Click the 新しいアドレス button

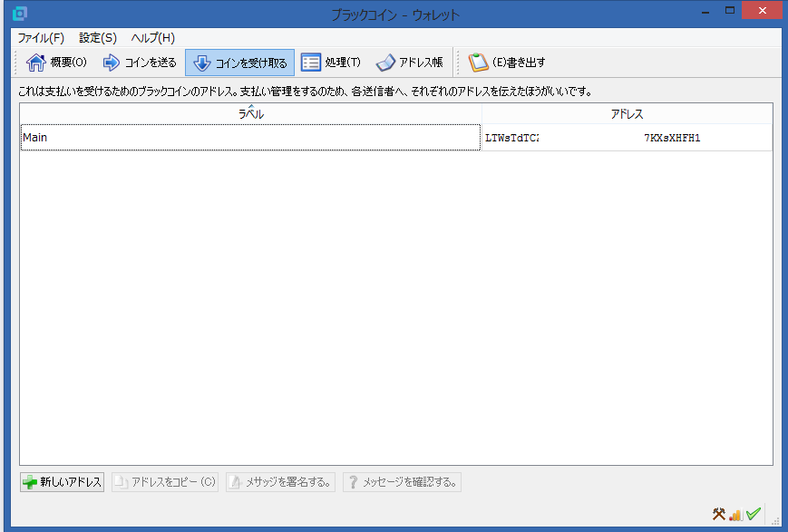[63, 482]
